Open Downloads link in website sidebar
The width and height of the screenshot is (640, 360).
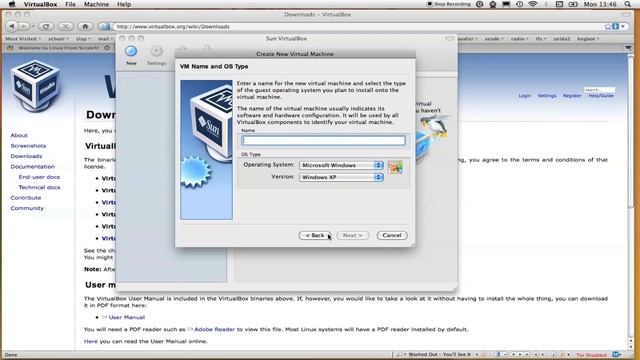point(27,156)
